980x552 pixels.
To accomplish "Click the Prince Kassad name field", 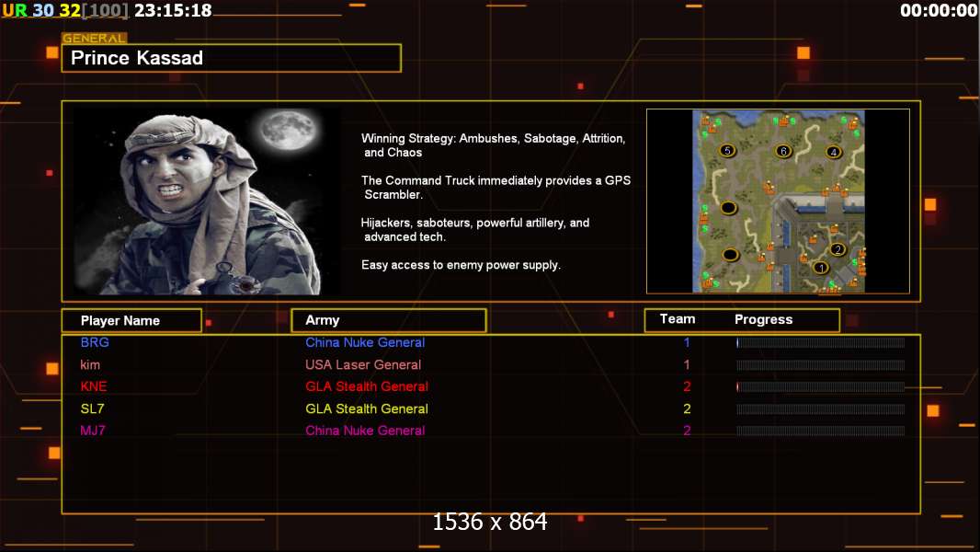I will [x=232, y=58].
